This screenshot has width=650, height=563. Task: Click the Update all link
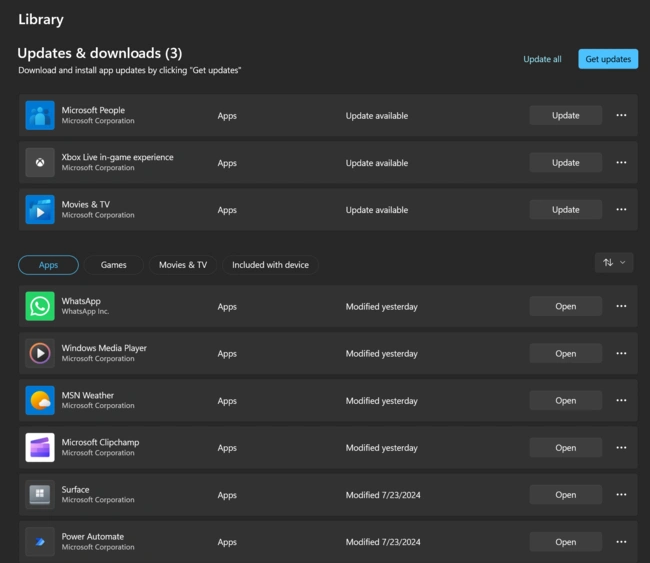pos(542,59)
